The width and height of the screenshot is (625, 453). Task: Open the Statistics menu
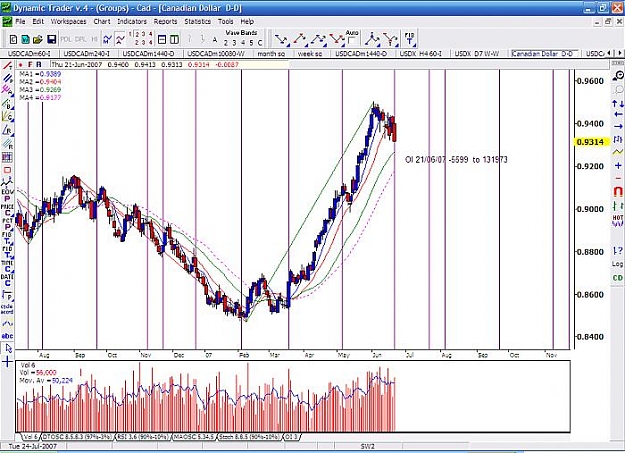197,22
